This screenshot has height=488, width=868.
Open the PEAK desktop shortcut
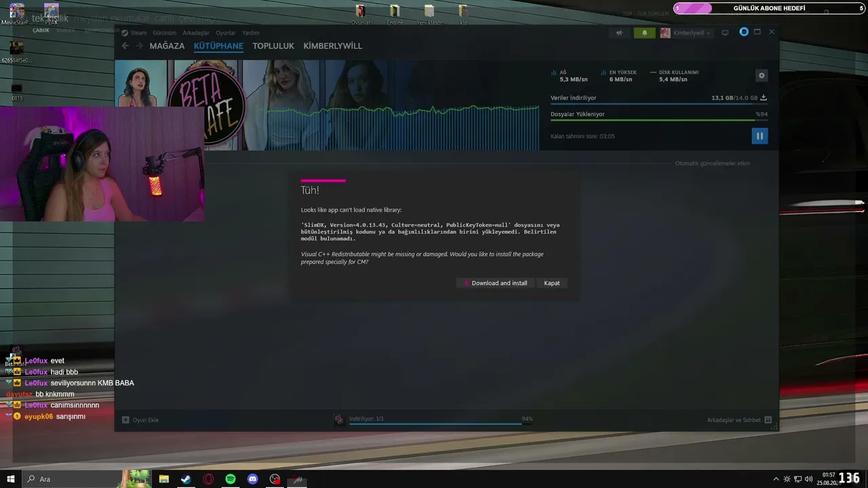coord(52,14)
